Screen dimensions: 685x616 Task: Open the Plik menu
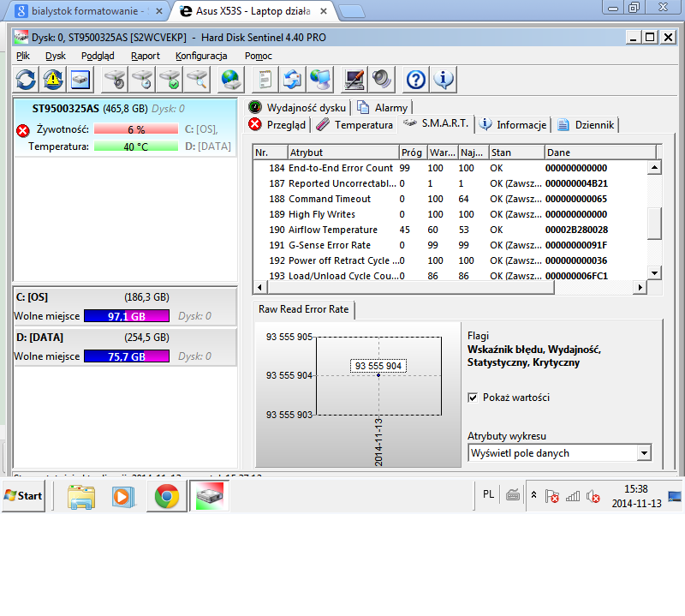[23, 56]
